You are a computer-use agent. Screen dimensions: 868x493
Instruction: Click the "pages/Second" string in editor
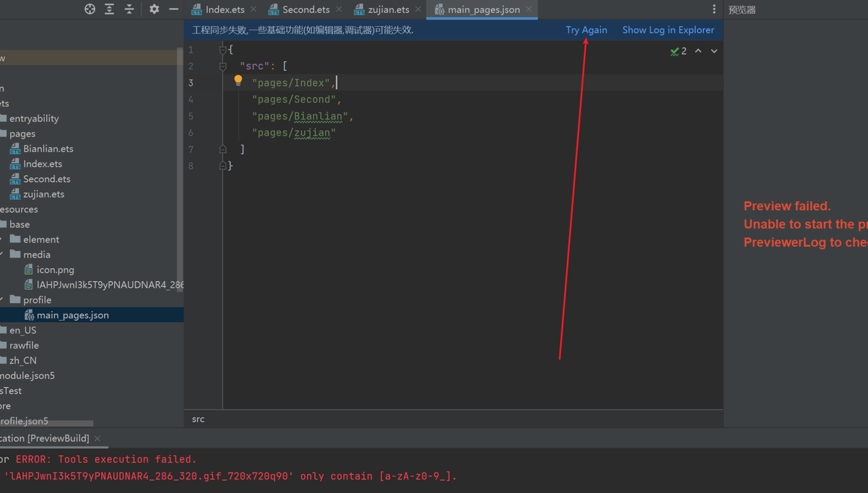tap(294, 99)
